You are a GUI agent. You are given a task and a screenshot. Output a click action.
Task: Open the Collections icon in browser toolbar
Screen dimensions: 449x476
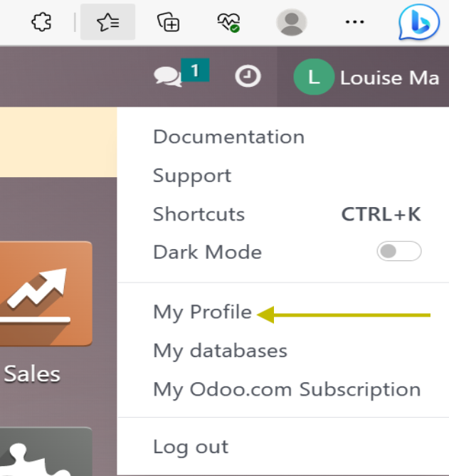pos(168,22)
